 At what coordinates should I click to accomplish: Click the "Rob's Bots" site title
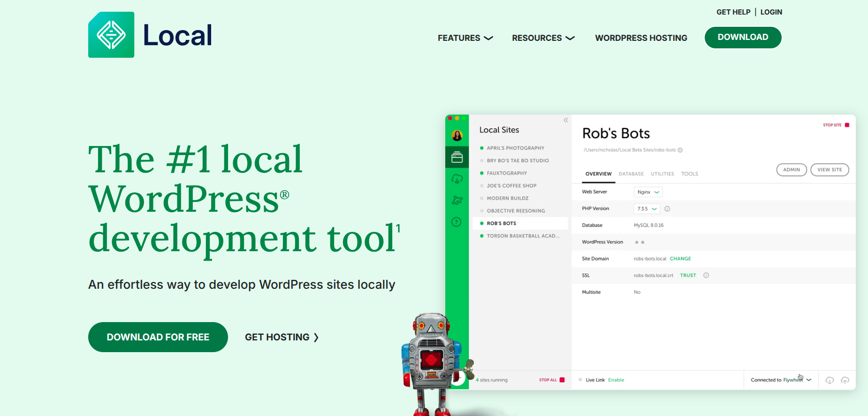[616, 133]
